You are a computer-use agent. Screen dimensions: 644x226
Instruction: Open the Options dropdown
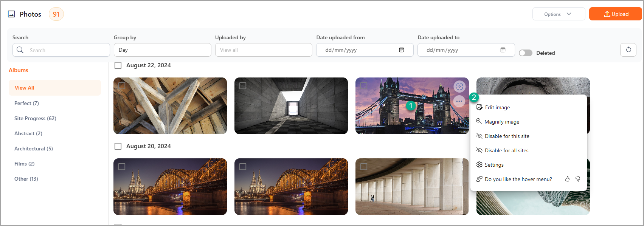(x=559, y=14)
